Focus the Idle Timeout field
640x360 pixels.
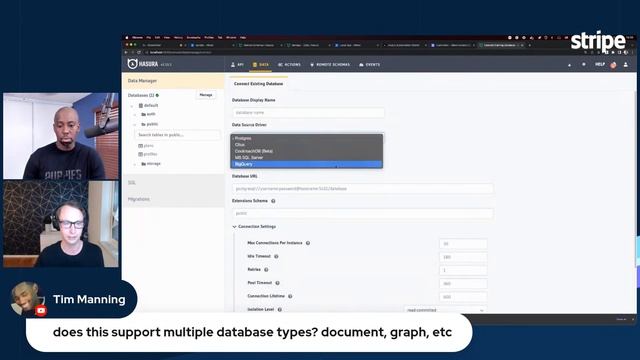(x=463, y=257)
